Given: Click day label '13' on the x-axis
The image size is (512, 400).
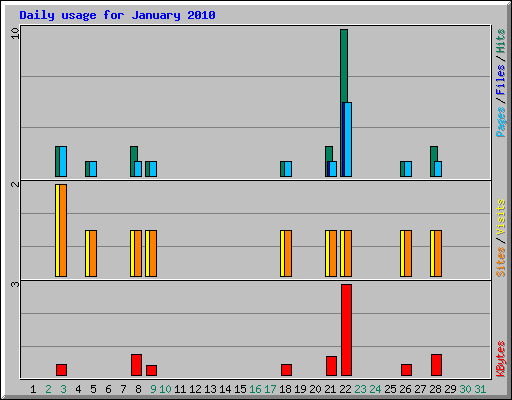Looking at the screenshot, I should tap(210, 389).
